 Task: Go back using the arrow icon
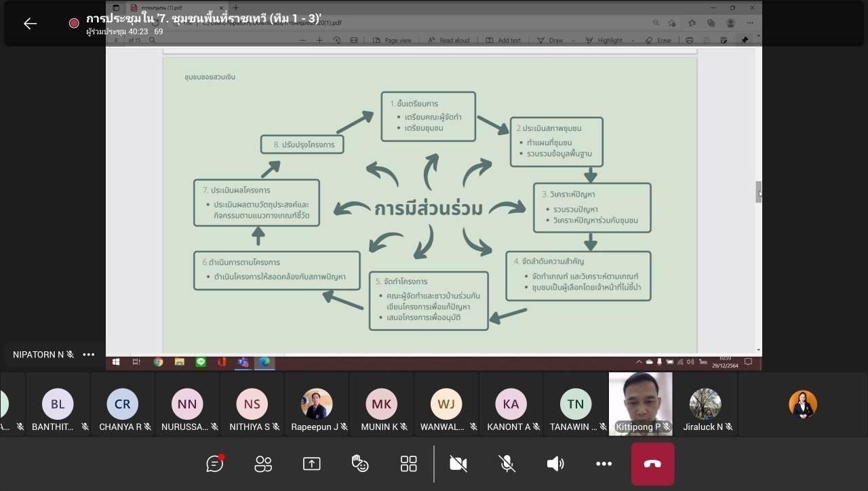[30, 24]
